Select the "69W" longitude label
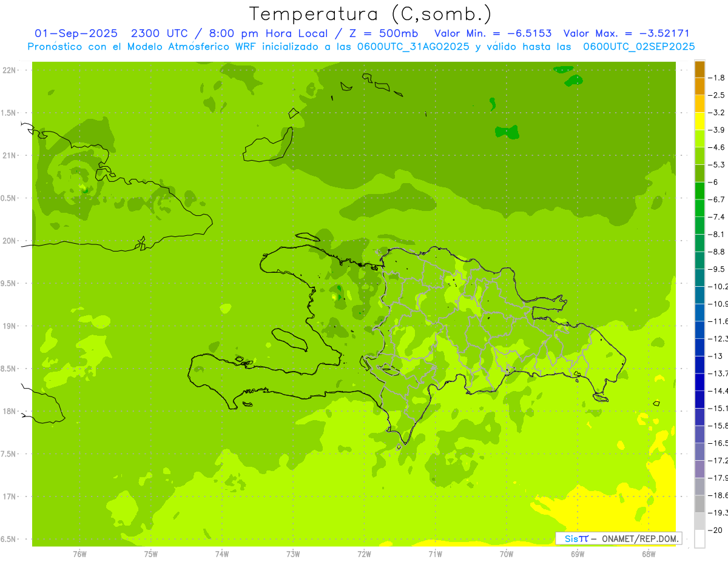The width and height of the screenshot is (728, 562). point(578,554)
